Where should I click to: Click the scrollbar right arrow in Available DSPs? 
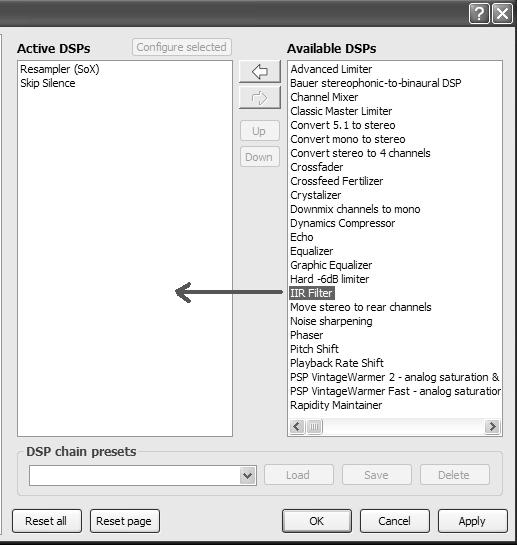[492, 426]
